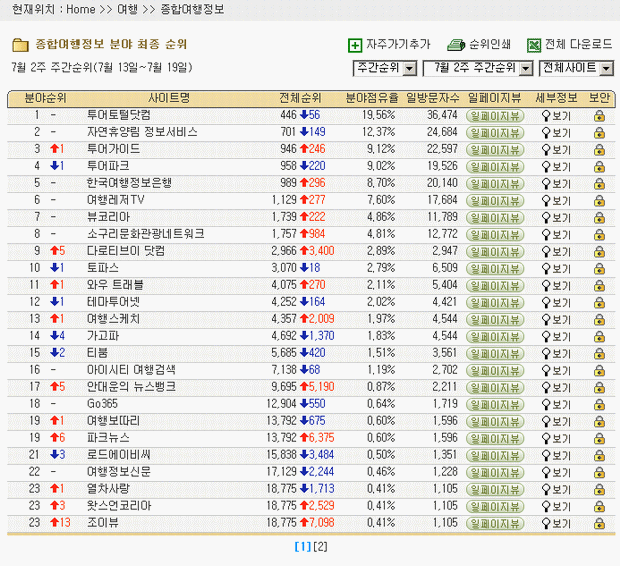Click the 전체순위 column header
The height and width of the screenshot is (566, 620).
tap(300, 99)
